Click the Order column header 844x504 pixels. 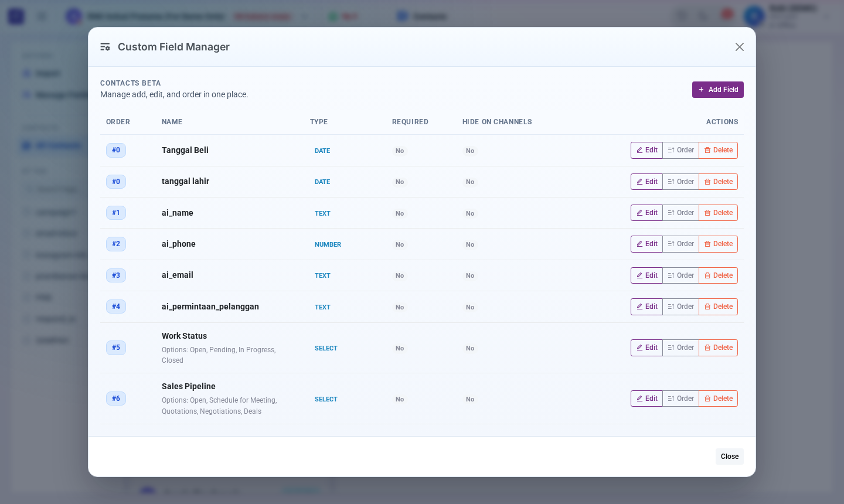[118, 122]
